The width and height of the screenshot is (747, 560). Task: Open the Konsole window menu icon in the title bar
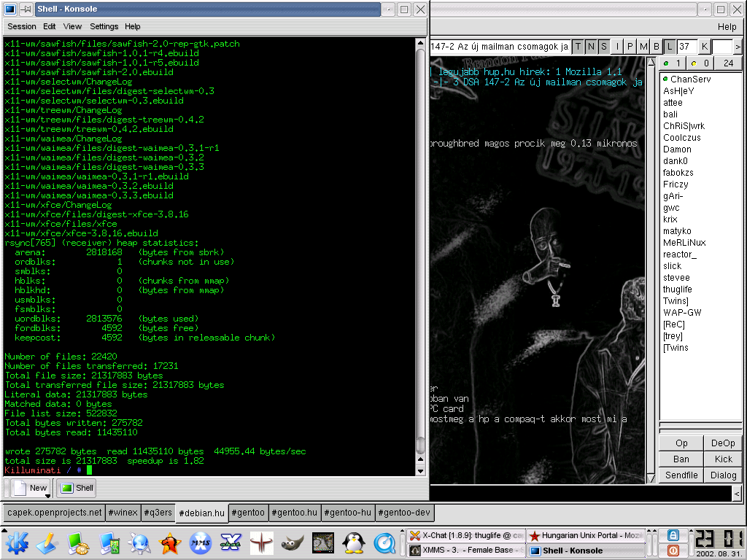(x=9, y=9)
